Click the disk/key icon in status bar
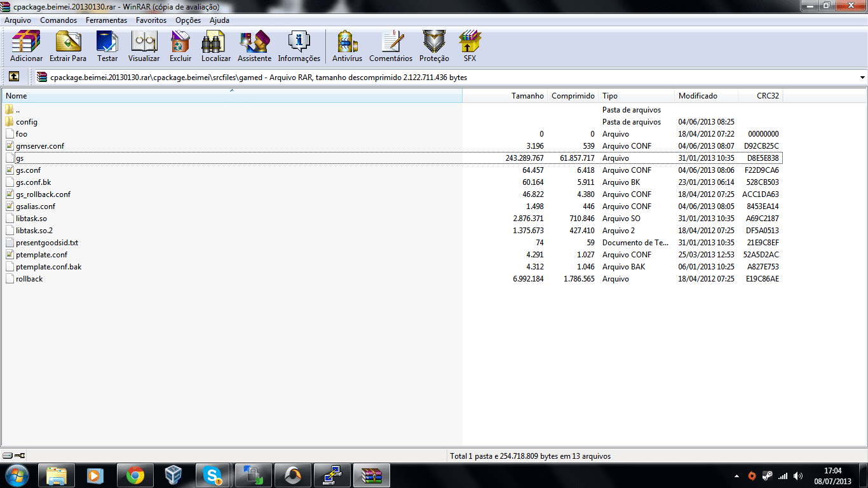 click(x=14, y=456)
